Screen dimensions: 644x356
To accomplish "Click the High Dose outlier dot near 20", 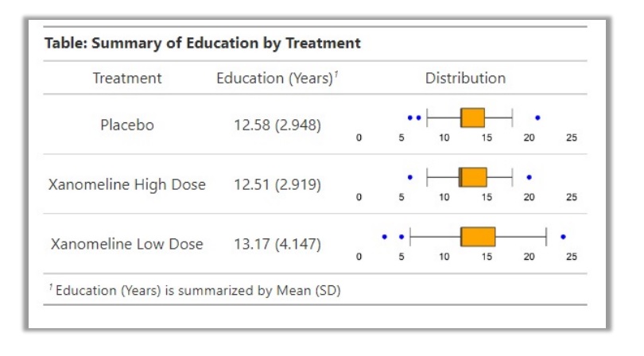I will (x=529, y=177).
